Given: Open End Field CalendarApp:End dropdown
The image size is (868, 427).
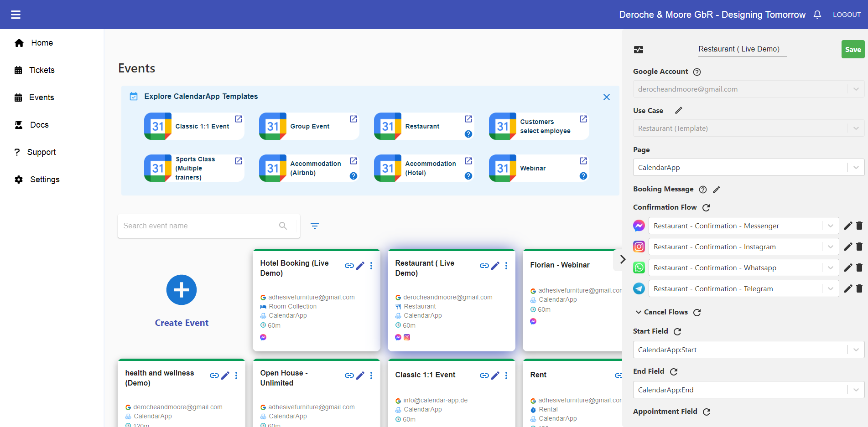Looking at the screenshot, I should (748, 390).
